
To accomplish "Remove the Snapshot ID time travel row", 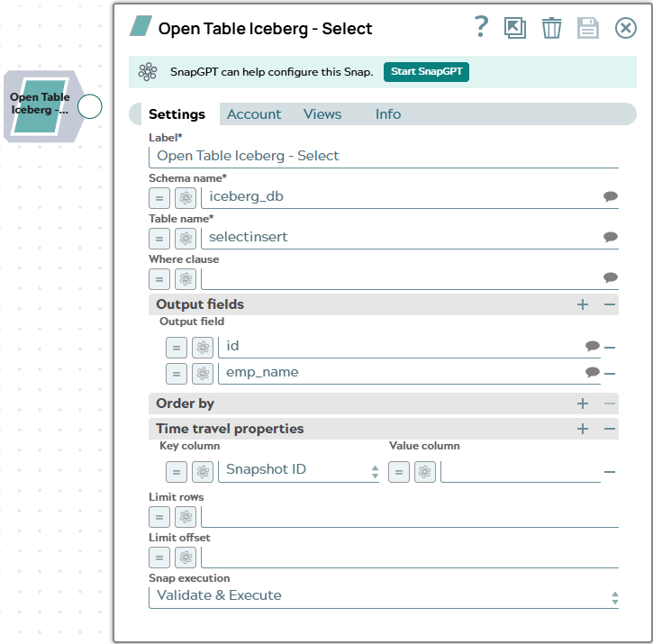I will coord(609,472).
